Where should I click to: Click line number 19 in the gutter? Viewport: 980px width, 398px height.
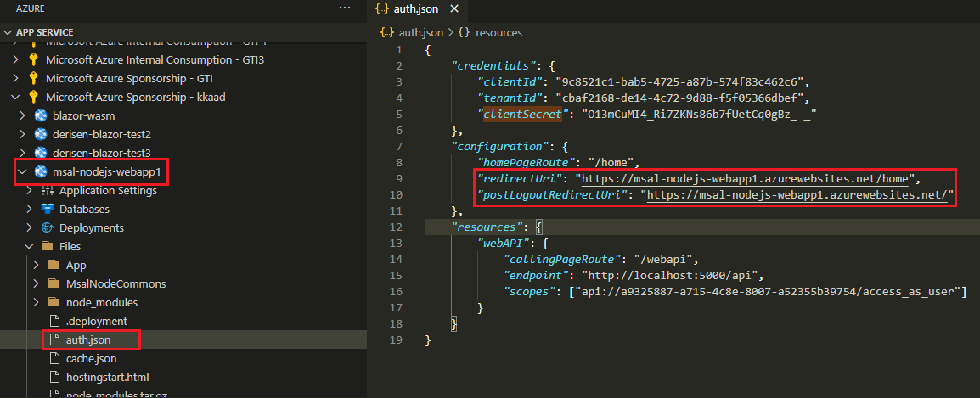[397, 340]
